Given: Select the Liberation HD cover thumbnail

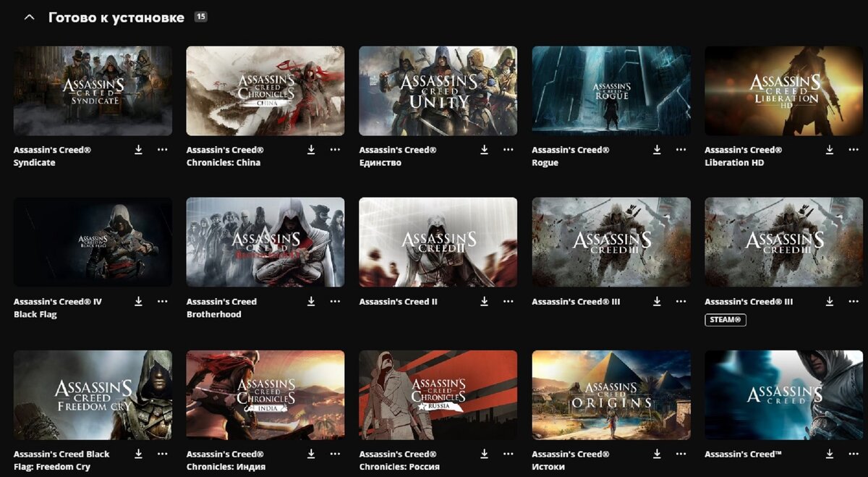Looking at the screenshot, I should 784,91.
